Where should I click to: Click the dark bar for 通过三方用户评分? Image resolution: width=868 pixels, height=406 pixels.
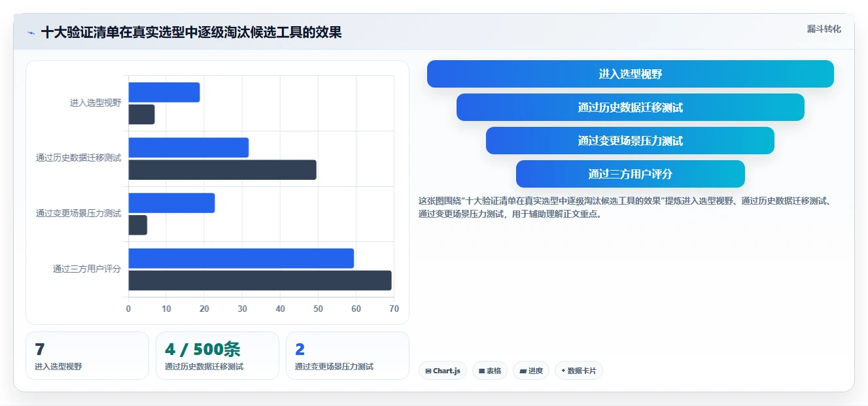260,280
